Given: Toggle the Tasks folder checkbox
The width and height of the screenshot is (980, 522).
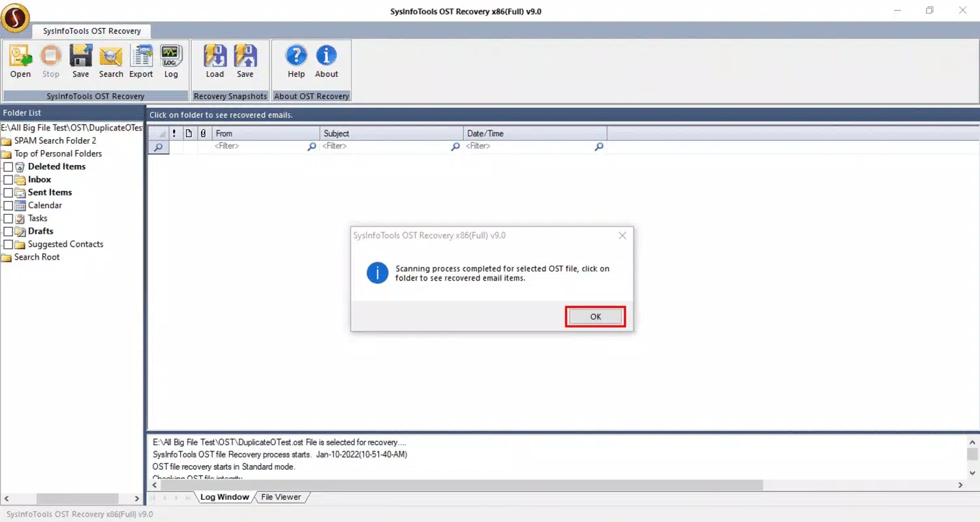Looking at the screenshot, I should (x=8, y=219).
